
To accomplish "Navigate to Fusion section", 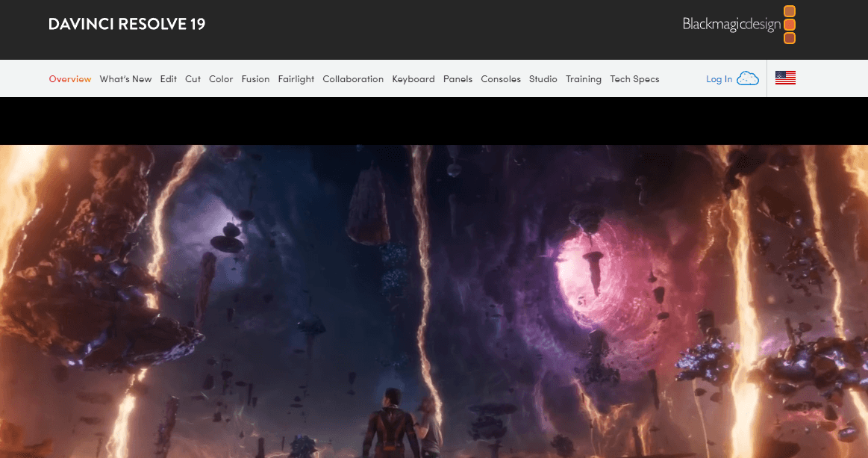I will point(255,78).
